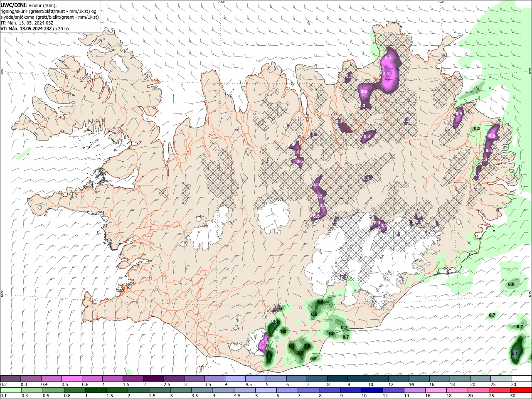
Task: Click the light pink rain swatch labeled 16
Action: 436,390
